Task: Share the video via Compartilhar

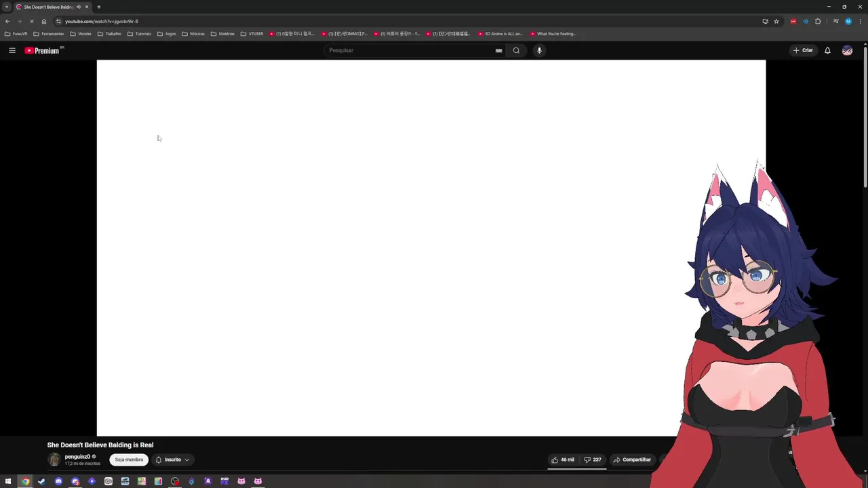Action: coord(632,460)
